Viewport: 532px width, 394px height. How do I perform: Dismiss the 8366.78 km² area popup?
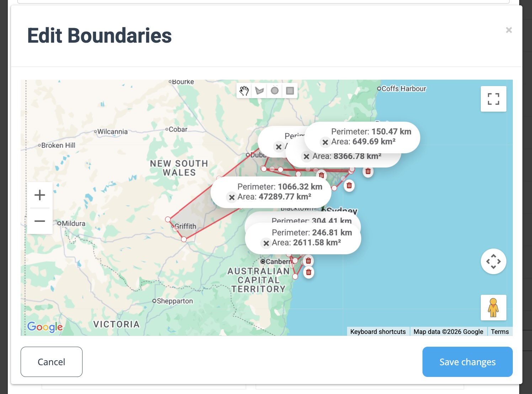coord(306,156)
